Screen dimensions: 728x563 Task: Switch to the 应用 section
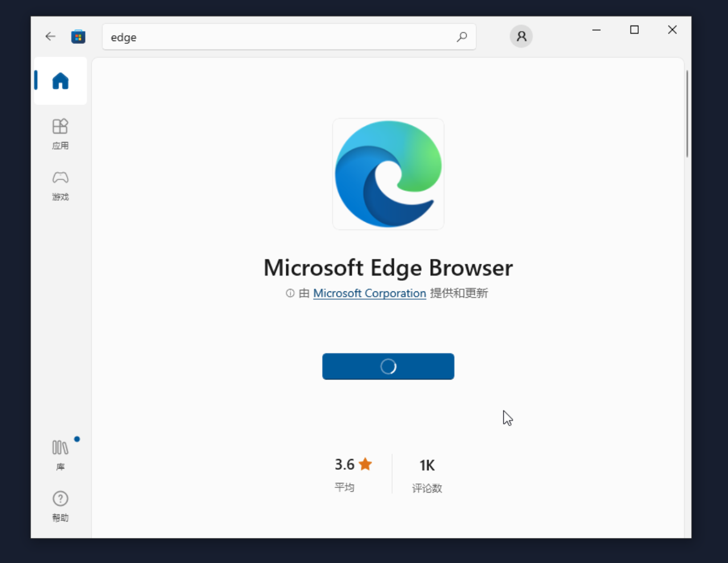click(x=60, y=134)
